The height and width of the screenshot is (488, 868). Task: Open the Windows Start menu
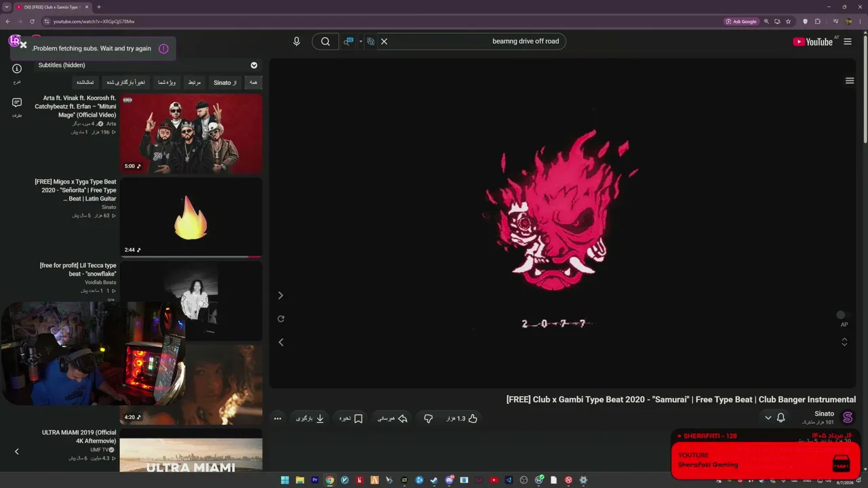point(285,480)
